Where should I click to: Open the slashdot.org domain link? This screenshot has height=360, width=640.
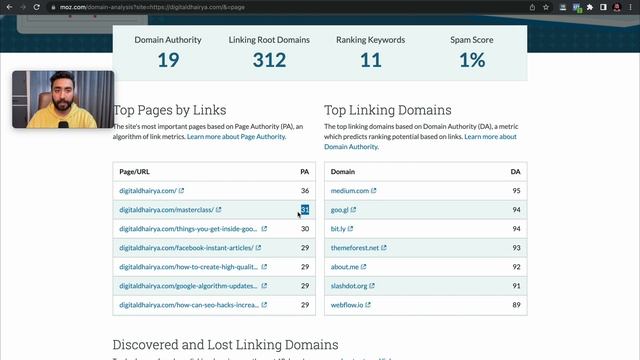pyautogui.click(x=349, y=286)
